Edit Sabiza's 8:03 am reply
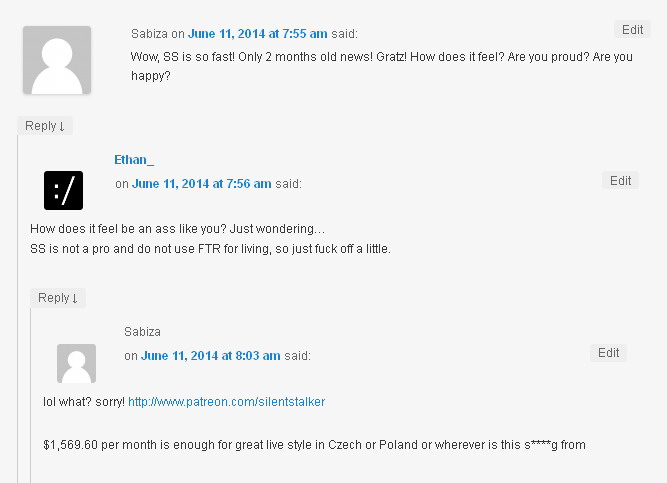The width and height of the screenshot is (667, 483). tap(608, 353)
